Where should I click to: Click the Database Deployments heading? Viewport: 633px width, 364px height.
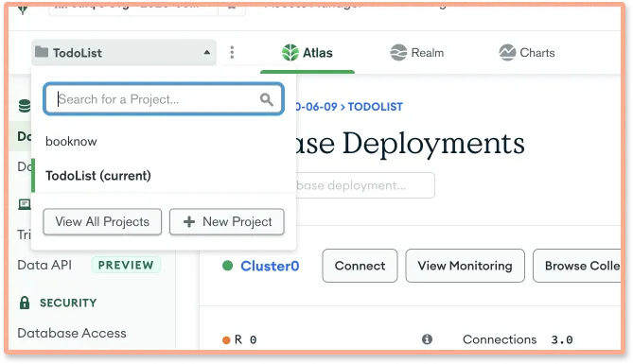410,144
